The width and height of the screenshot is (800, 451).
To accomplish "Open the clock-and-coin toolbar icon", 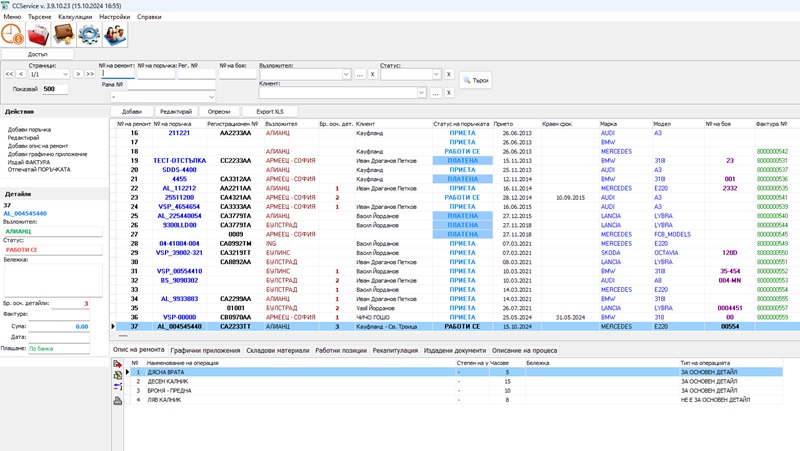I will click(x=12, y=35).
